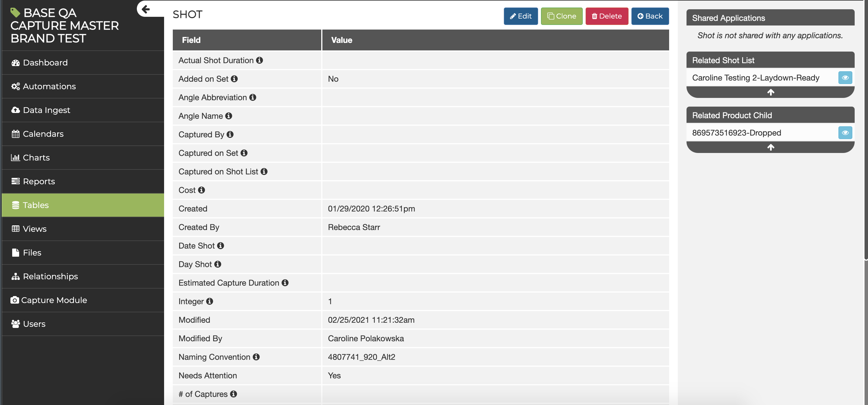The image size is (868, 405).
Task: Clone this shot record
Action: pyautogui.click(x=561, y=16)
